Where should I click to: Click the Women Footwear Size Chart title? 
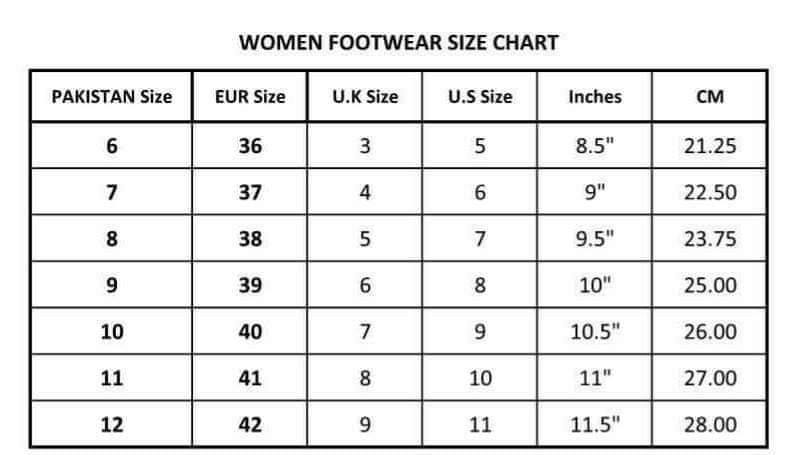pos(398,43)
